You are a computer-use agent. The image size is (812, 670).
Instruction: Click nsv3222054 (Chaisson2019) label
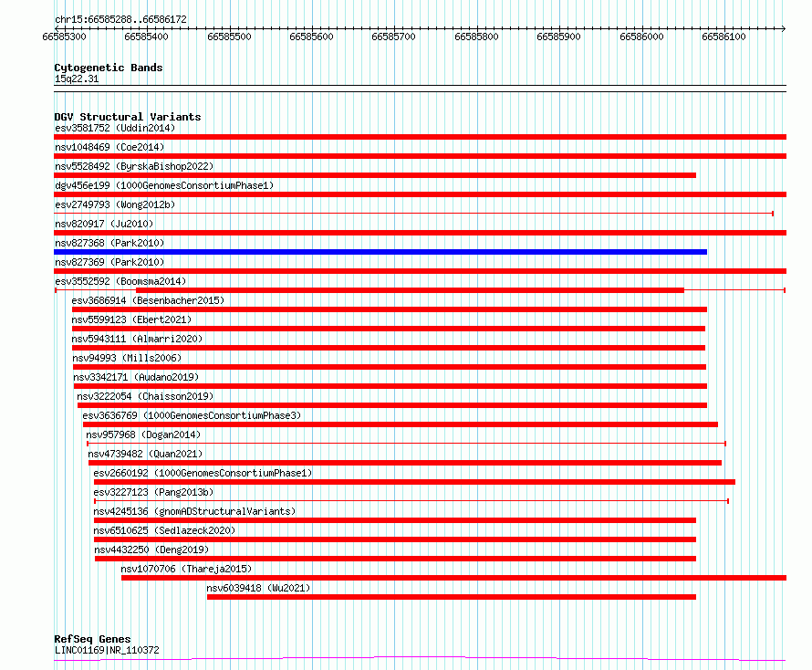click(x=145, y=396)
